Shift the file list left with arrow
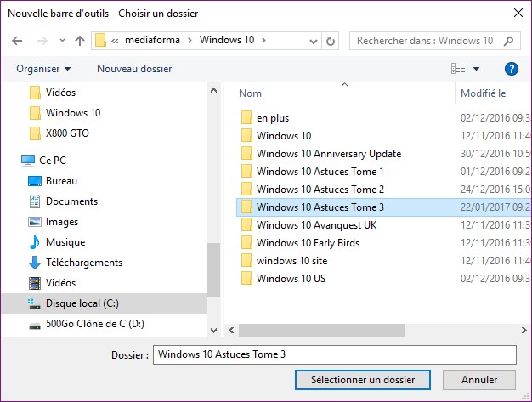The height and width of the screenshot is (402, 532). pos(231,330)
